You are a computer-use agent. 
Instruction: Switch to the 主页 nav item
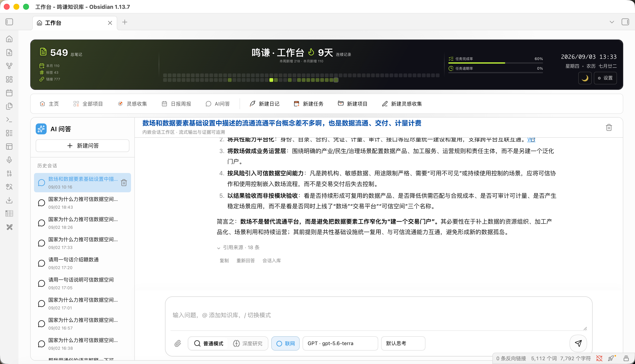pyautogui.click(x=49, y=104)
